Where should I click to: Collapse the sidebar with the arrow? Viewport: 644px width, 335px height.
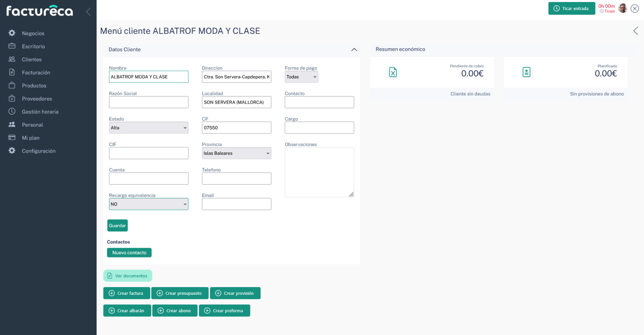pyautogui.click(x=88, y=12)
